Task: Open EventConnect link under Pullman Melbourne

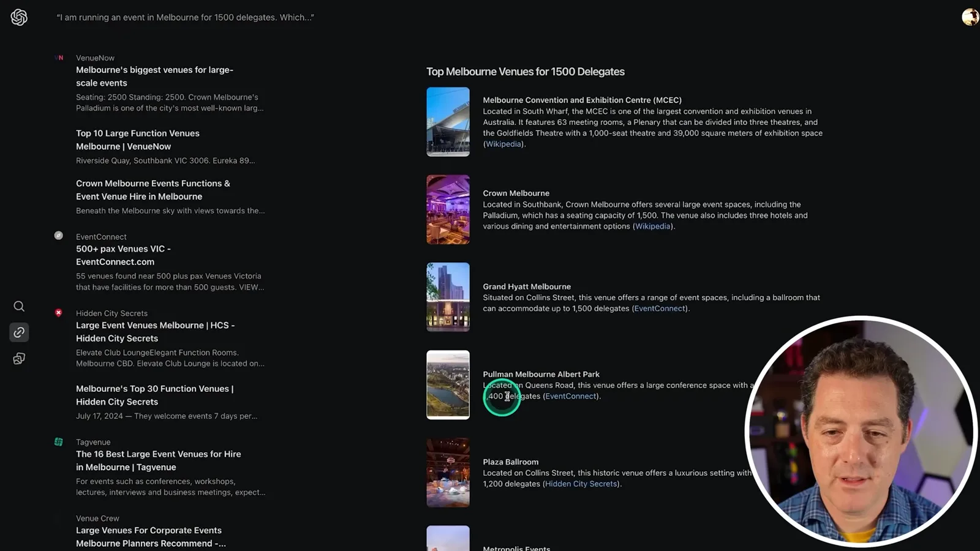Action: (x=571, y=396)
